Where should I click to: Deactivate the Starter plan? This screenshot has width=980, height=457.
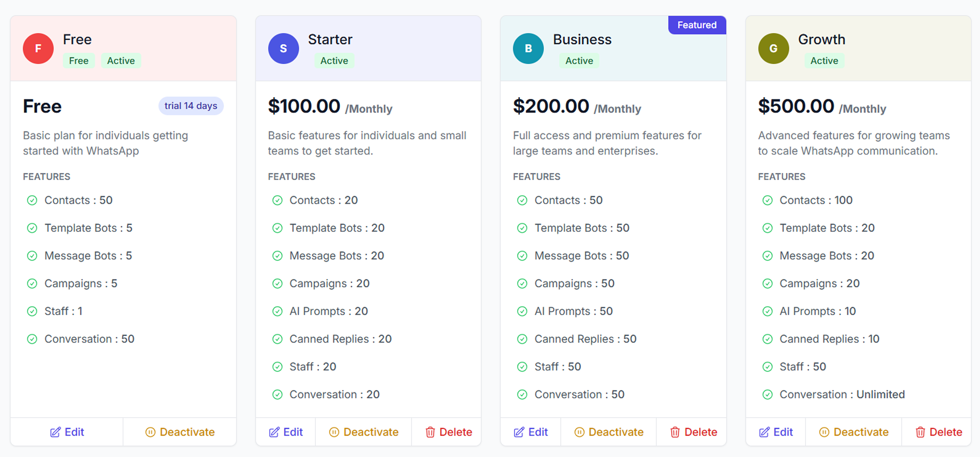coord(363,432)
